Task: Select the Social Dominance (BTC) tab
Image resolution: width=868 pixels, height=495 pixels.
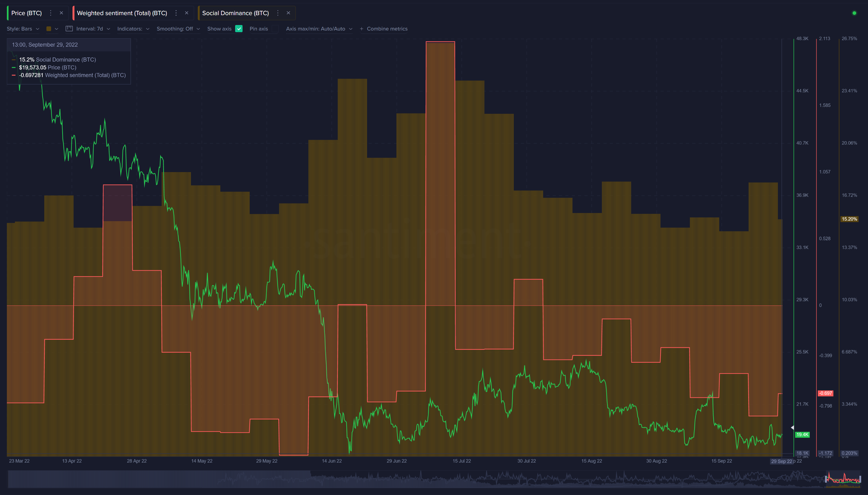Action: [235, 13]
